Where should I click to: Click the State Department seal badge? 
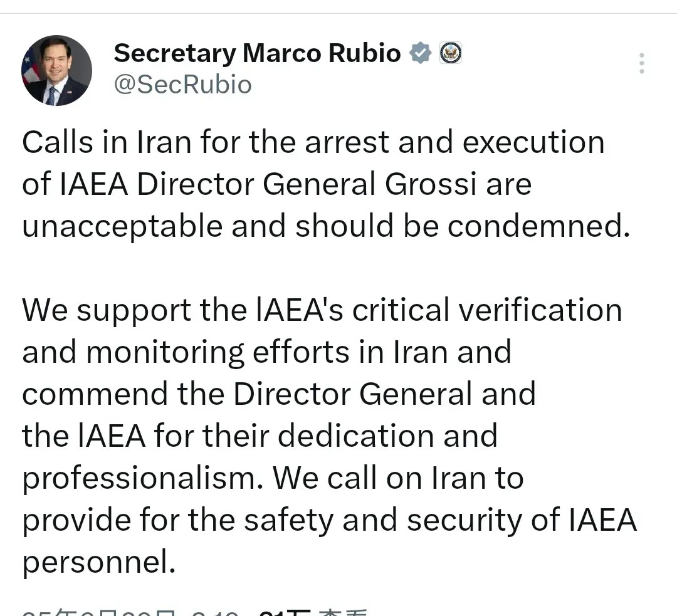click(x=450, y=53)
